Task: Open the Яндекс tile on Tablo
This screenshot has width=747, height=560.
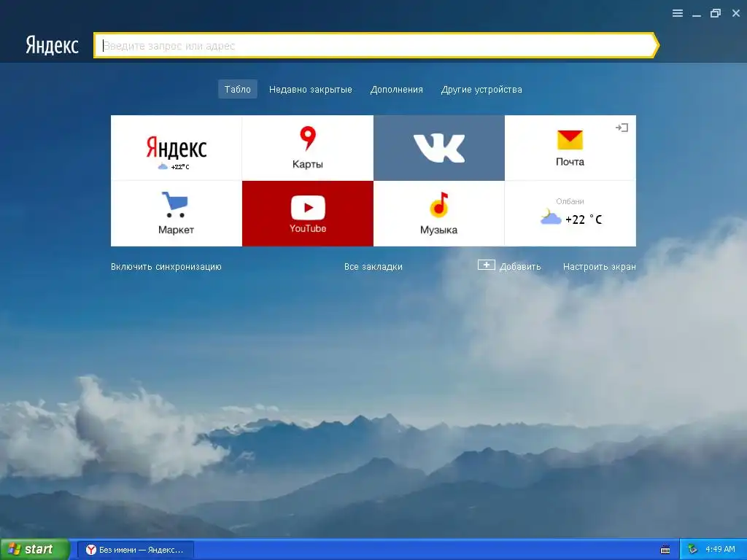Action: pos(177,147)
